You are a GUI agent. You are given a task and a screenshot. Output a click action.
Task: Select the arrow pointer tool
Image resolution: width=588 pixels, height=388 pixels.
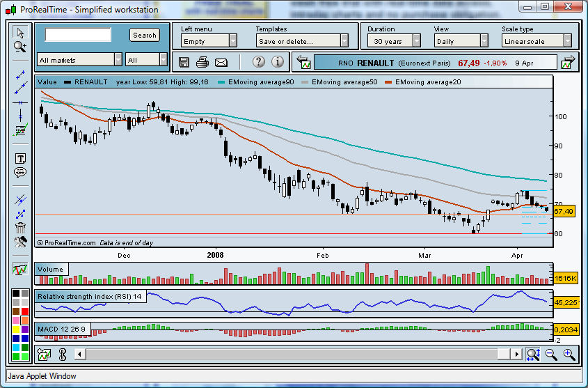(x=20, y=33)
